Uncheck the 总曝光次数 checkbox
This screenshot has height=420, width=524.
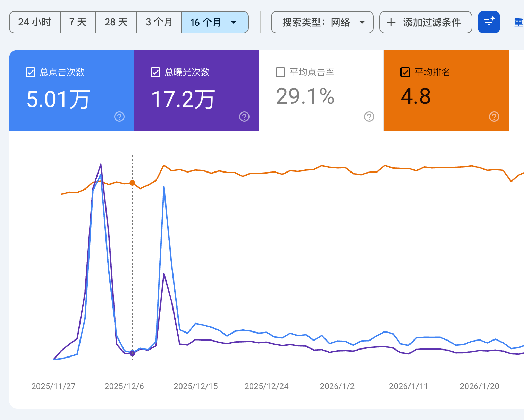(155, 72)
